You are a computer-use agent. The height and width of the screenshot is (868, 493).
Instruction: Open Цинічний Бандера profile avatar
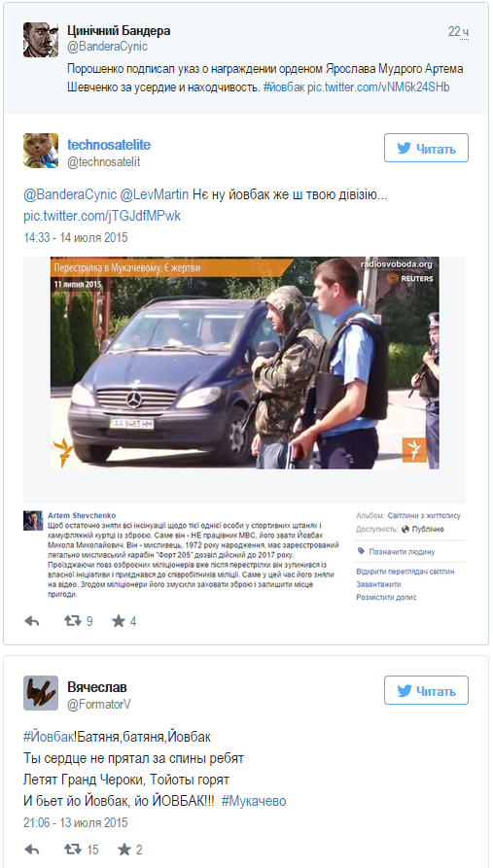(x=41, y=40)
